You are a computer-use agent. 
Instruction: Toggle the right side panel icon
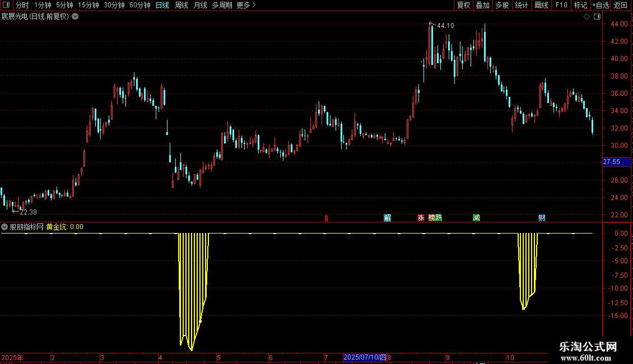point(597,17)
